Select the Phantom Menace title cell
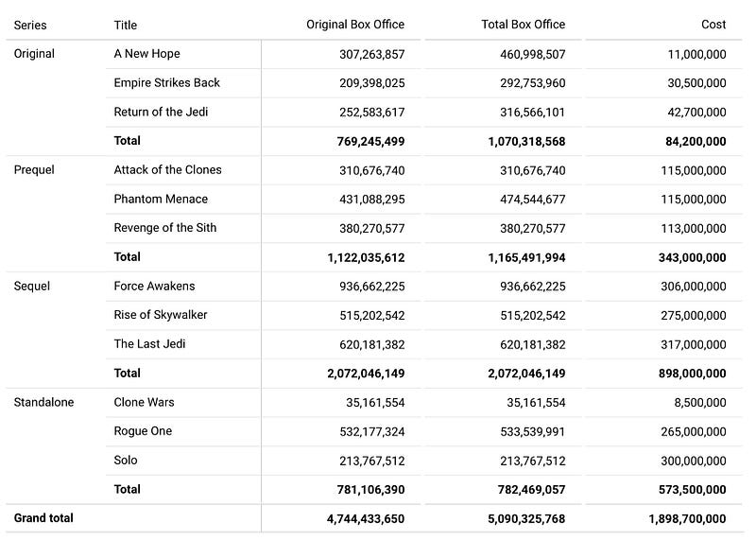Viewport: 756px width, 540px height. tap(161, 200)
